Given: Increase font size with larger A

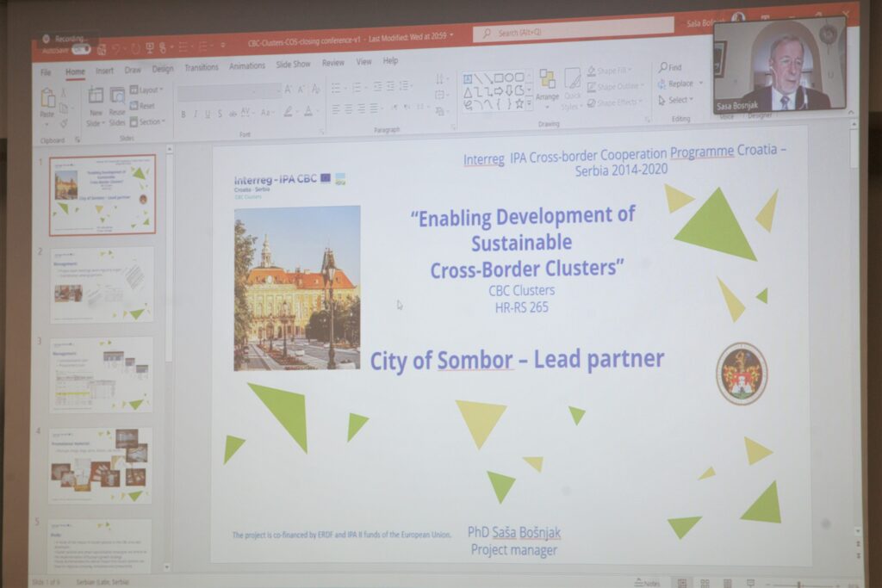Looking at the screenshot, I should point(288,89).
